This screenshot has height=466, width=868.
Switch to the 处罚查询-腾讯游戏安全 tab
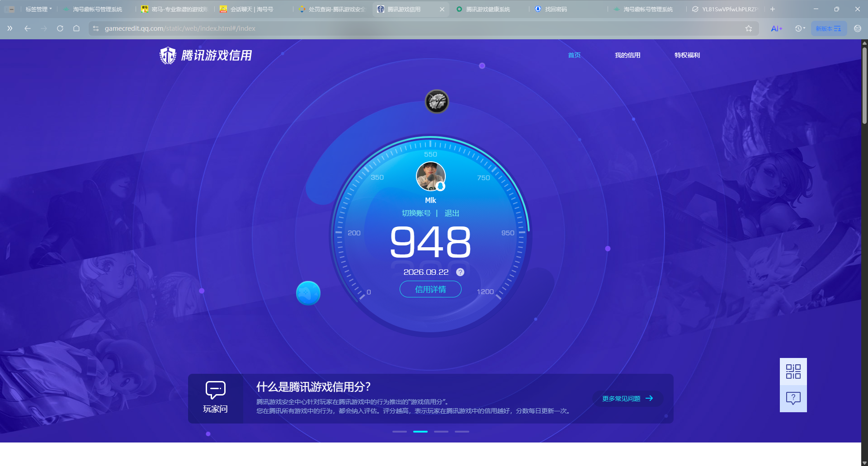(x=332, y=9)
